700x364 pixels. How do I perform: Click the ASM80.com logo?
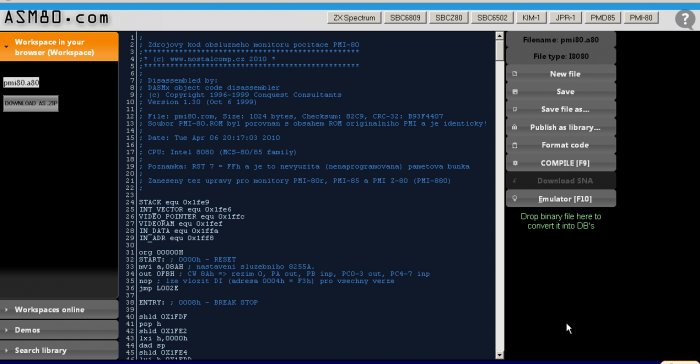pos(56,18)
